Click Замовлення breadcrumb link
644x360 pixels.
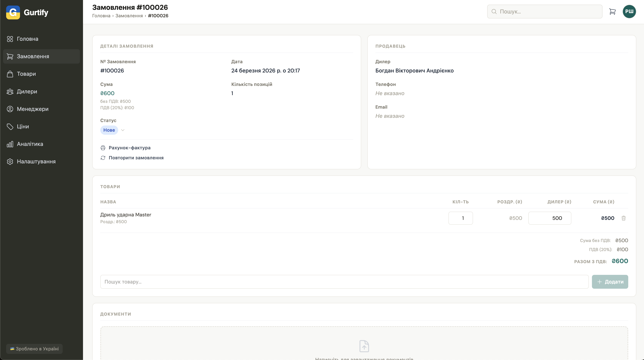pos(129,16)
